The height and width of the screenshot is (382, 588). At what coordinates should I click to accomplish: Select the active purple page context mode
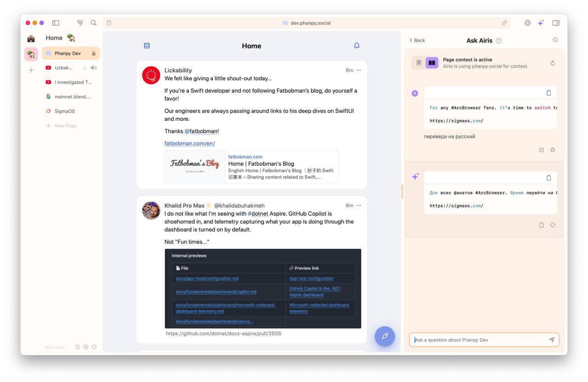tap(432, 63)
